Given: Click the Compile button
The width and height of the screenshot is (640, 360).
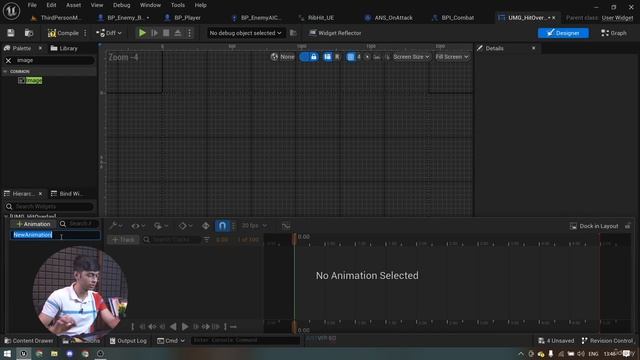Looking at the screenshot, I should pos(63,33).
